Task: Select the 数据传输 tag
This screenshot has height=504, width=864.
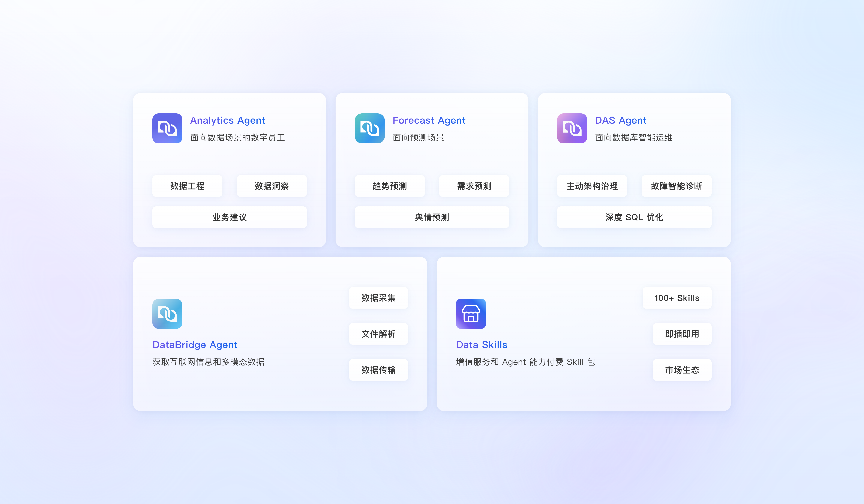Action: coord(378,370)
